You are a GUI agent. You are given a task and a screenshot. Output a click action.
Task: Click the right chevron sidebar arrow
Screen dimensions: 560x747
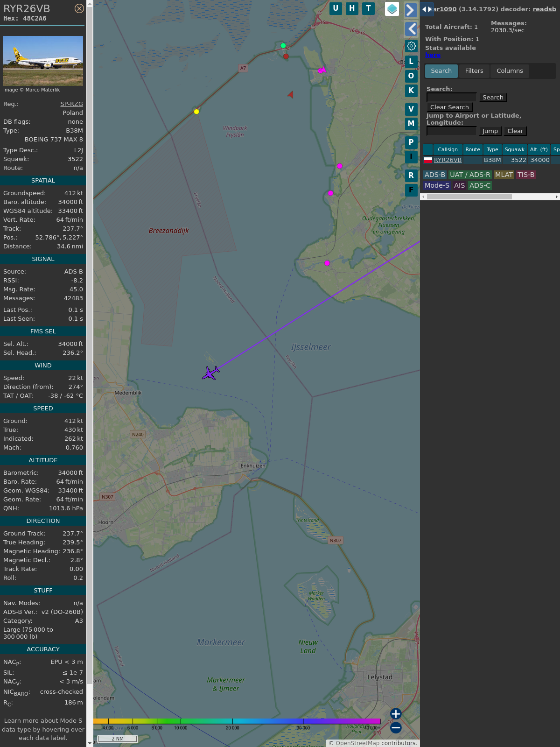(411, 10)
